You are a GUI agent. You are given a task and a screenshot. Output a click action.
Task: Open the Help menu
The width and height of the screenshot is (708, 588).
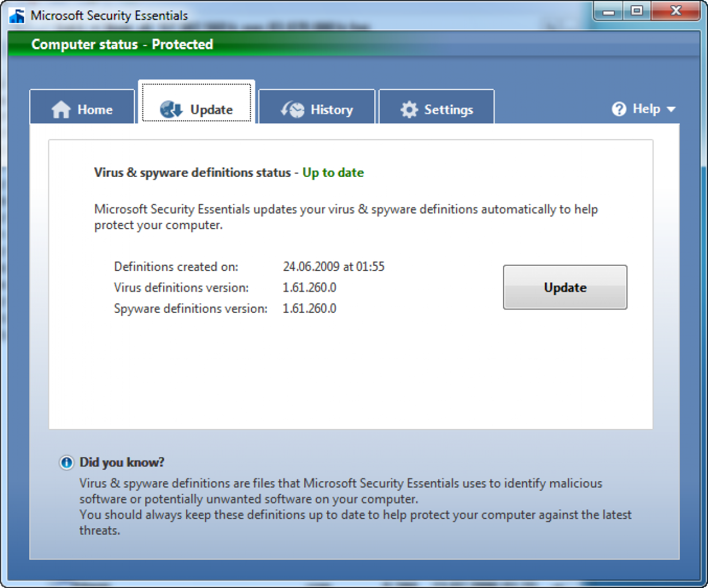644,109
